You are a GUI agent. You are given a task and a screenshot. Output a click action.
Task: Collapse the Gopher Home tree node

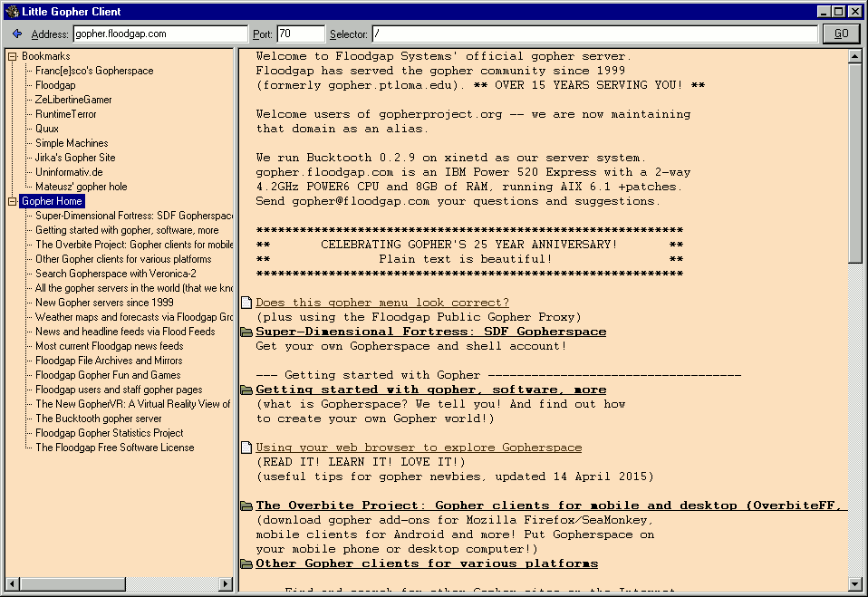pos(13,201)
